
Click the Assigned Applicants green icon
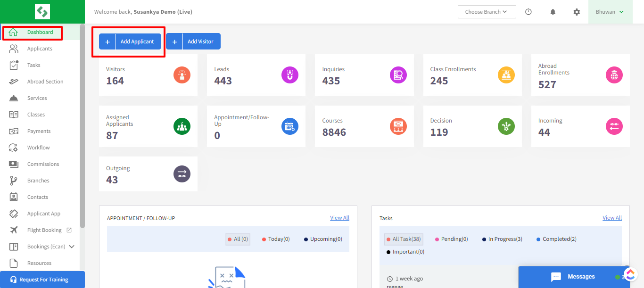(x=182, y=126)
